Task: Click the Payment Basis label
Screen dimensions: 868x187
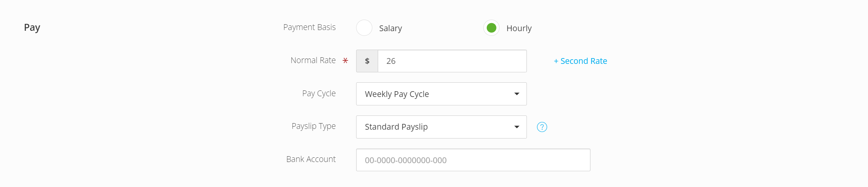Action: coord(310,27)
